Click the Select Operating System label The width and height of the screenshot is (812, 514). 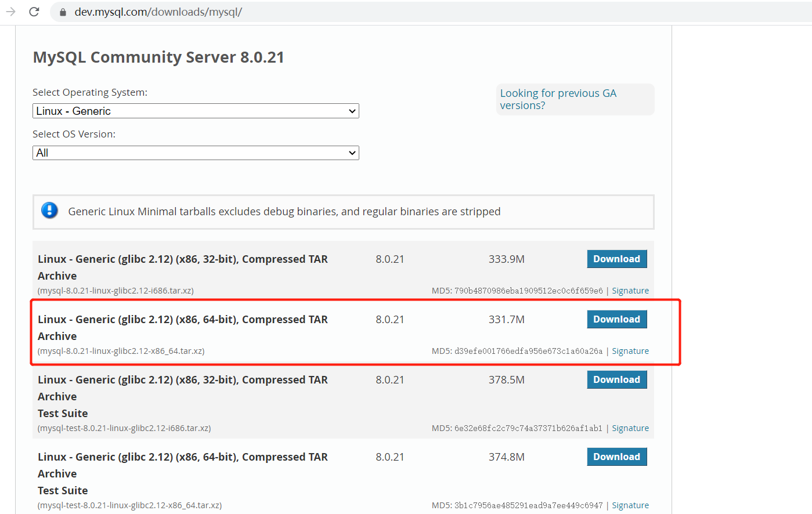[90, 92]
